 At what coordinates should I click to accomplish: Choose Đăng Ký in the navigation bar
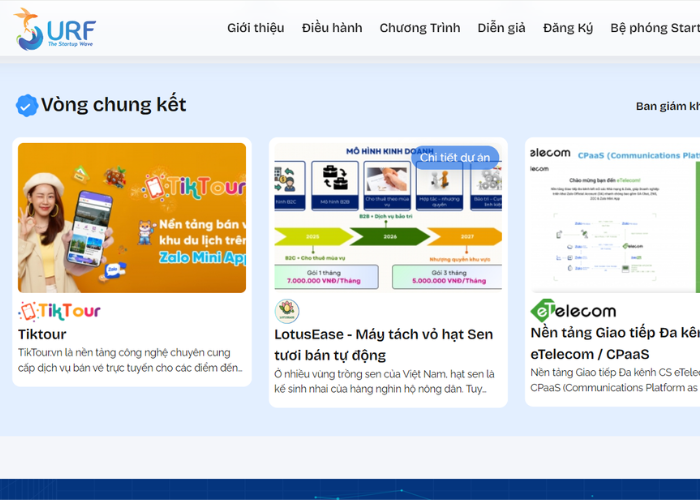(568, 28)
